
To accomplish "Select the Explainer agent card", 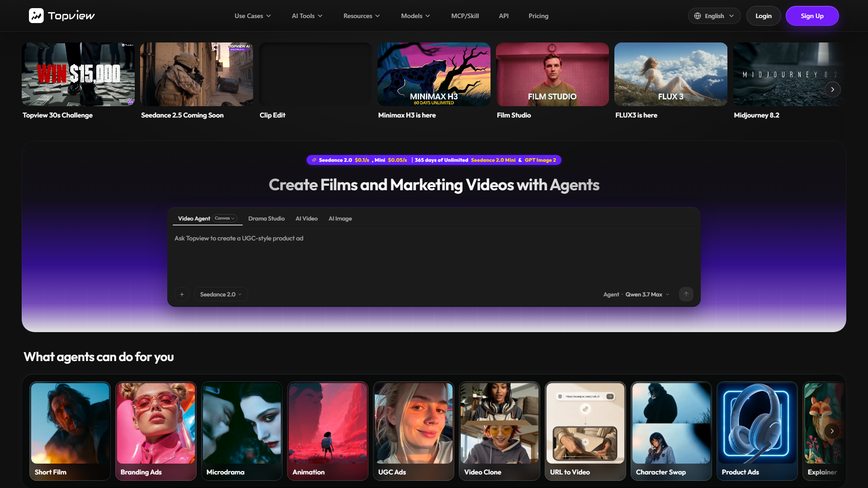I will tap(824, 431).
